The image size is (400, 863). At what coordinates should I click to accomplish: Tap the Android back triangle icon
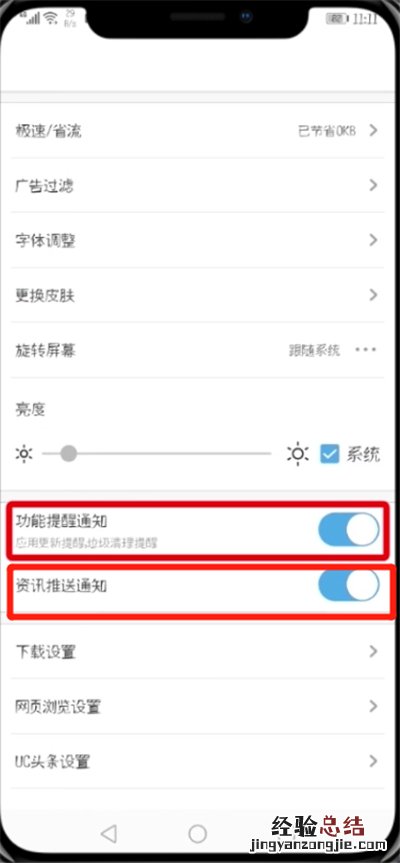(x=109, y=834)
